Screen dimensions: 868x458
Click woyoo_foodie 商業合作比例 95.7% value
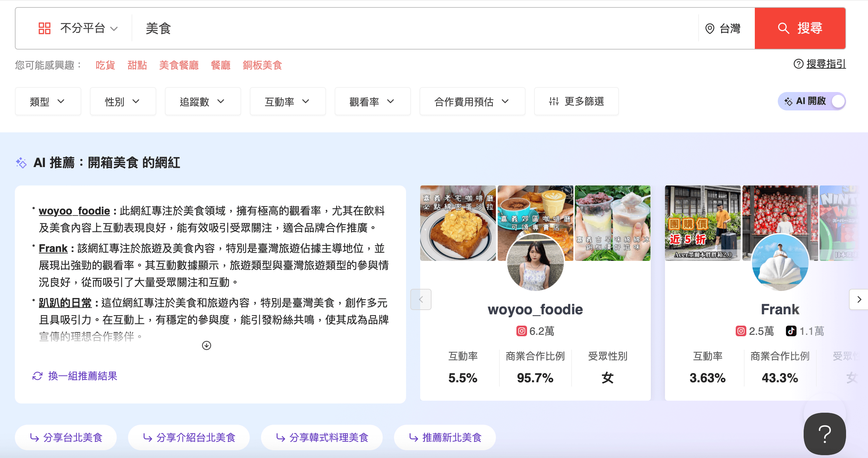(x=535, y=378)
